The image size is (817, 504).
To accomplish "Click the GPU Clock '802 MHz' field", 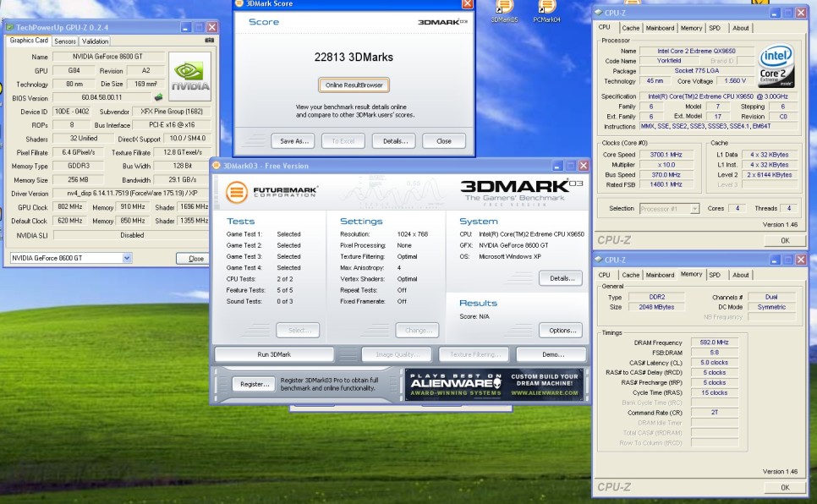I will click(x=70, y=207).
